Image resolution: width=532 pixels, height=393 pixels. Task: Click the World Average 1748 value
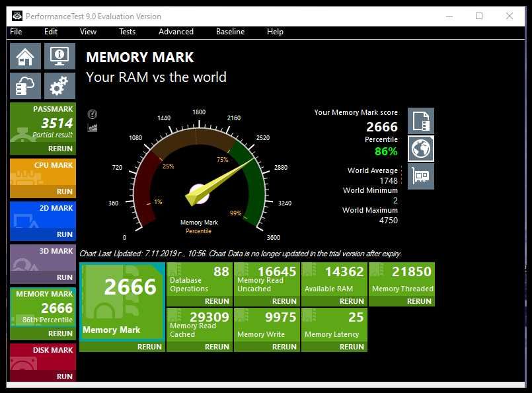389,181
